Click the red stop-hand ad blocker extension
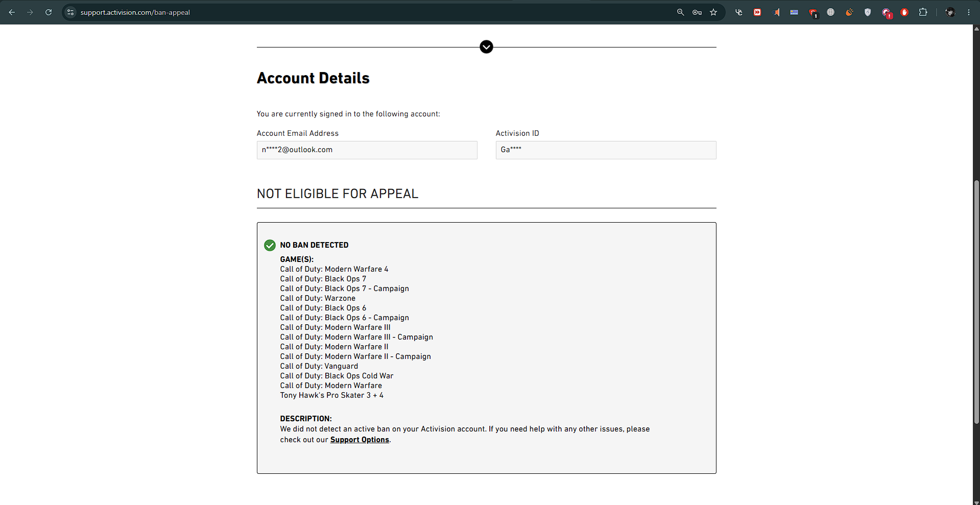This screenshot has height=505, width=980. coord(904,12)
